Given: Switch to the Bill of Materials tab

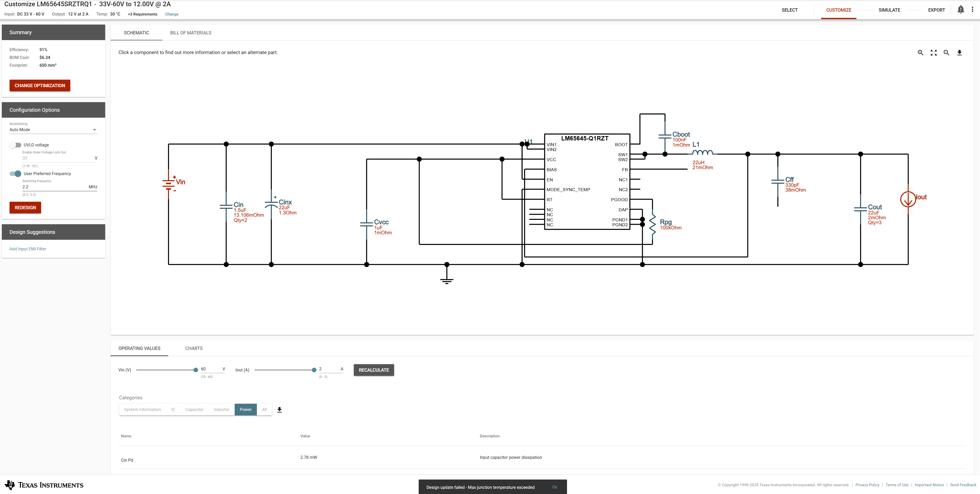Looking at the screenshot, I should pos(190,33).
